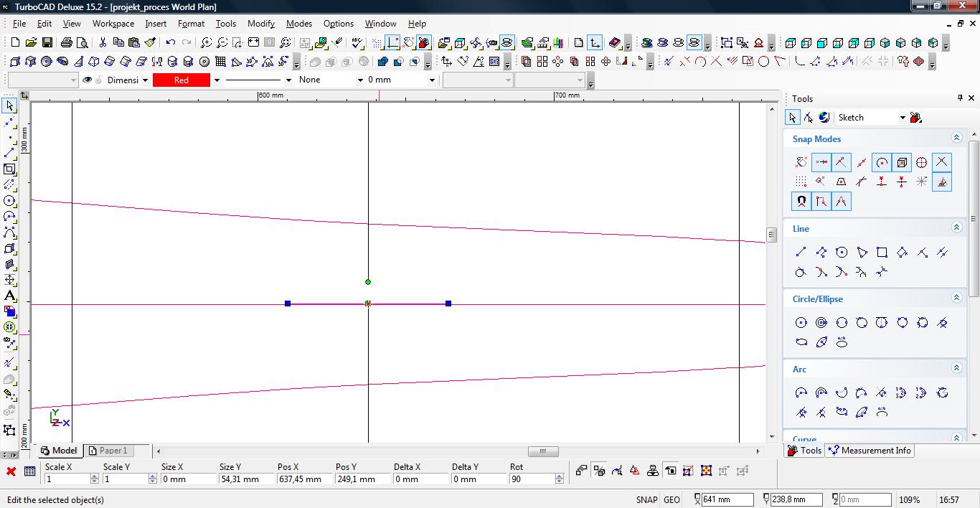Toggle layer visibility eye icon
Viewport: 980px width, 508px height.
[x=88, y=80]
